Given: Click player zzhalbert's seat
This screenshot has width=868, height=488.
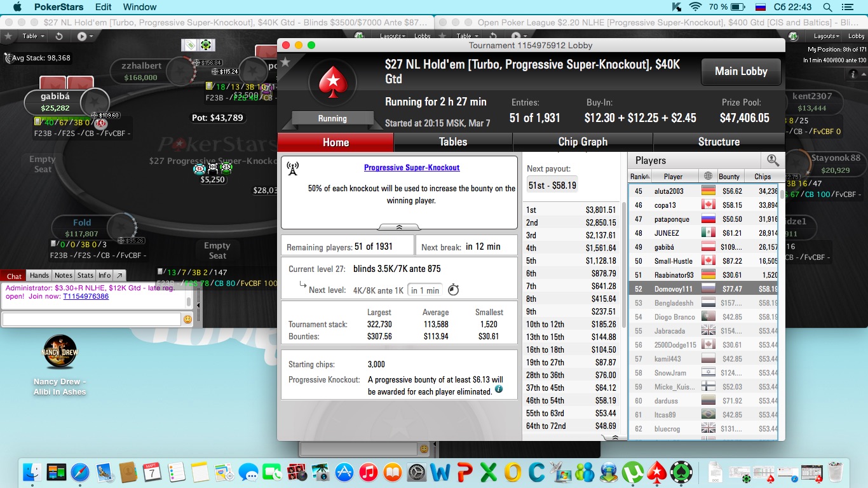Looking at the screenshot, I should pos(153,71).
